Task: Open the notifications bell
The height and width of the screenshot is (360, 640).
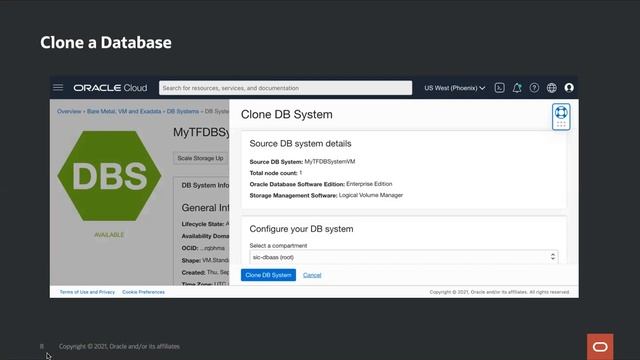Action: coord(517,88)
